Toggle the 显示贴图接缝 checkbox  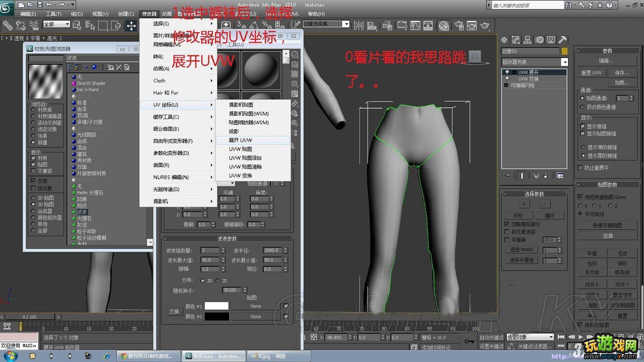click(583, 134)
